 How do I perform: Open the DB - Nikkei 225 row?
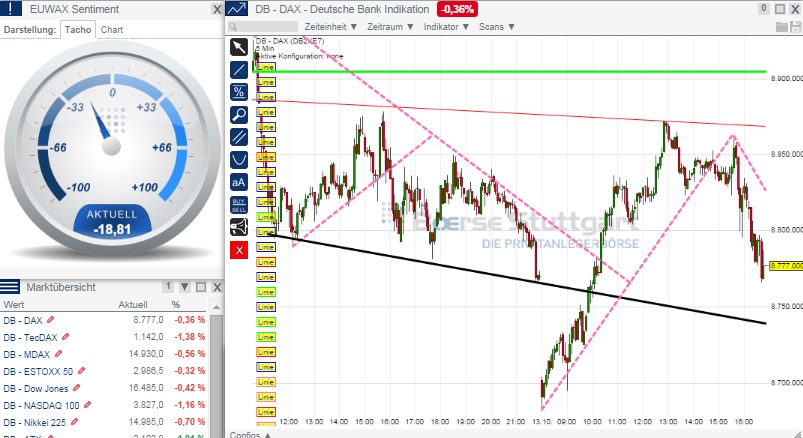pos(104,422)
